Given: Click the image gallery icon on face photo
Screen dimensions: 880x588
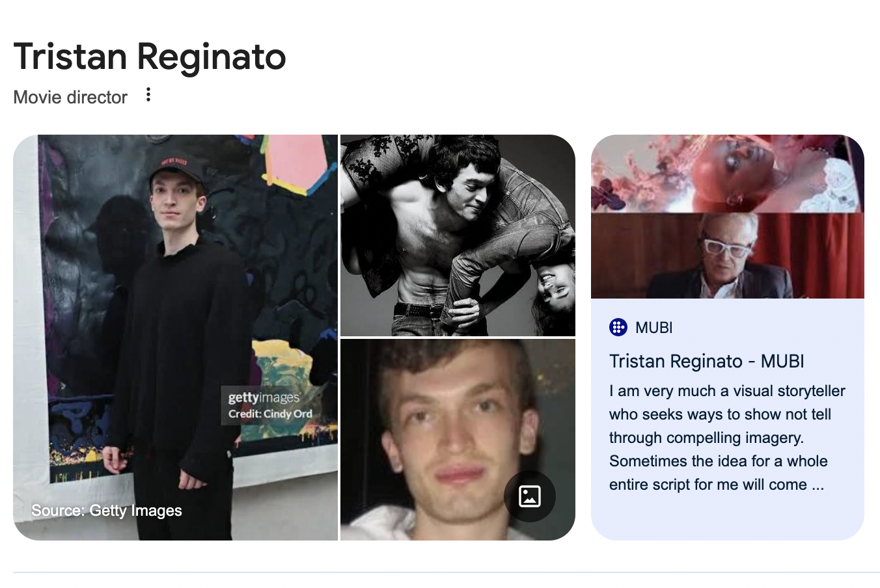Looking at the screenshot, I should coord(530,496).
